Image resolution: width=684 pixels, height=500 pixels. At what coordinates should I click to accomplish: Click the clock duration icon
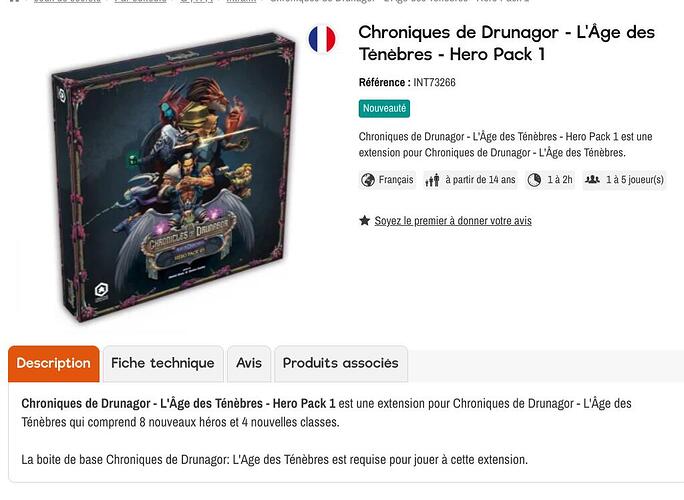(534, 180)
